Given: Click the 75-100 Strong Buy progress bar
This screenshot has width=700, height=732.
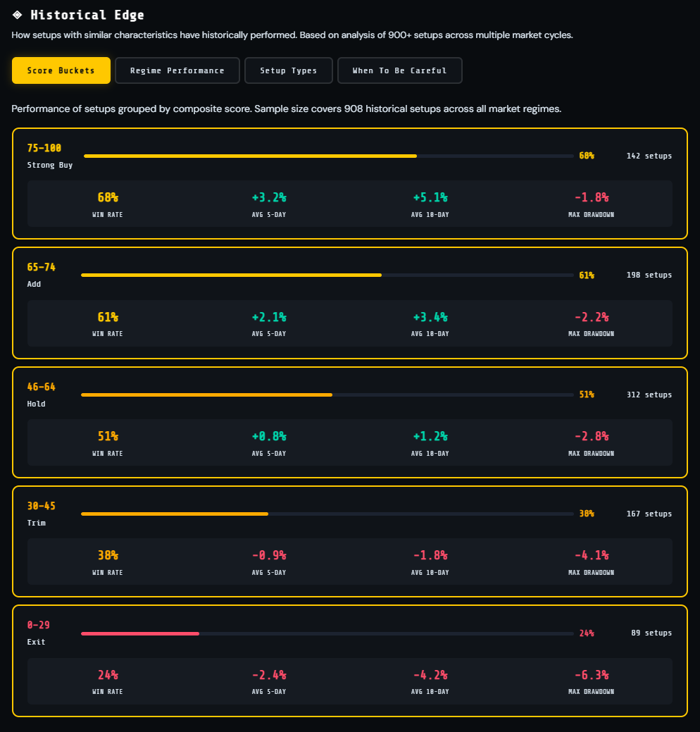Looking at the screenshot, I should coord(329,156).
